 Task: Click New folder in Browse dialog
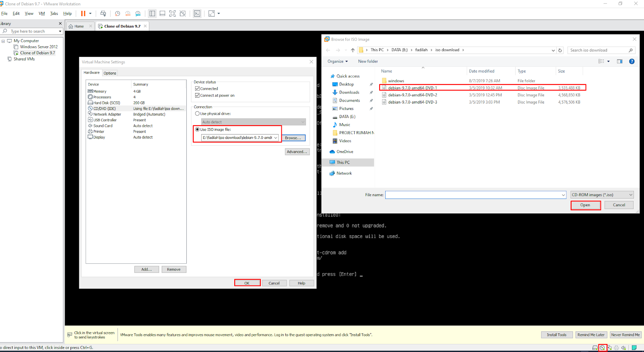(368, 61)
